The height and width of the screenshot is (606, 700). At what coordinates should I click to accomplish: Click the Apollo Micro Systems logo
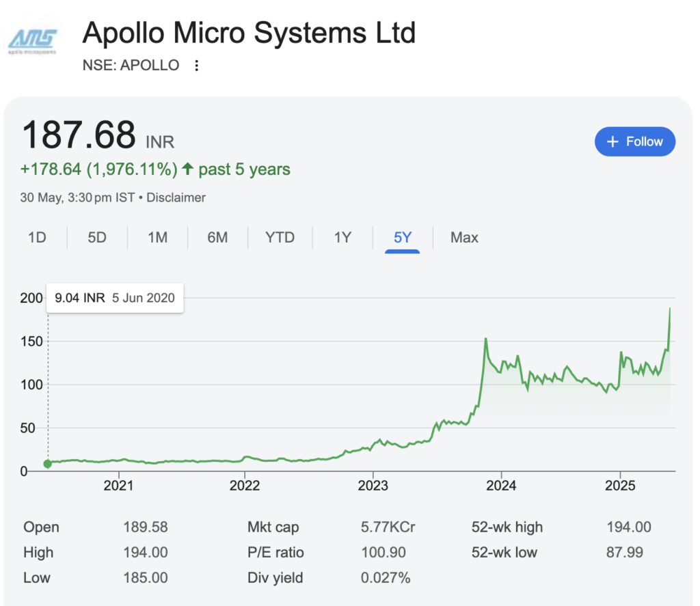(x=33, y=42)
